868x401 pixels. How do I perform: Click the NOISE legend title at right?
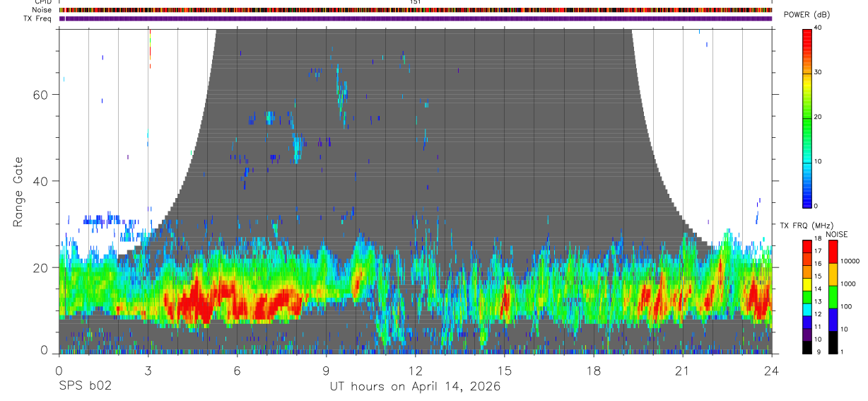[837, 234]
